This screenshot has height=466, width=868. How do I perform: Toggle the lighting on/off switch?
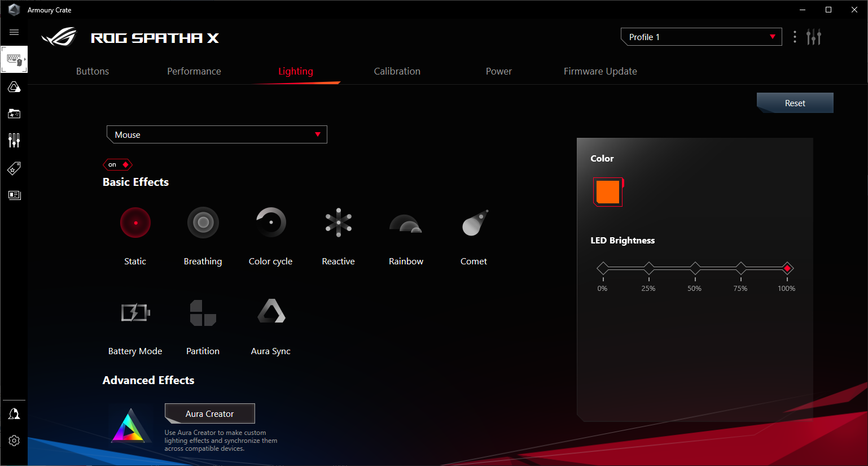117,165
